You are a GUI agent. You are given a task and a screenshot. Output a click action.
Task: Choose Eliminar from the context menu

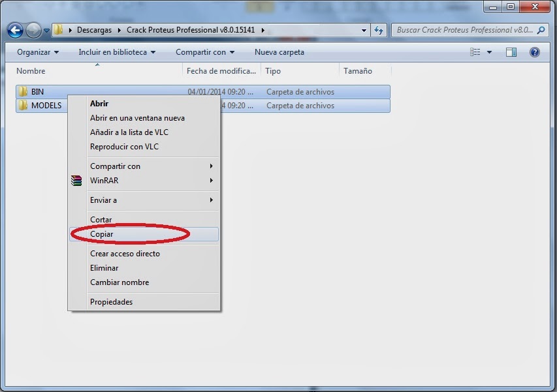(x=144, y=268)
